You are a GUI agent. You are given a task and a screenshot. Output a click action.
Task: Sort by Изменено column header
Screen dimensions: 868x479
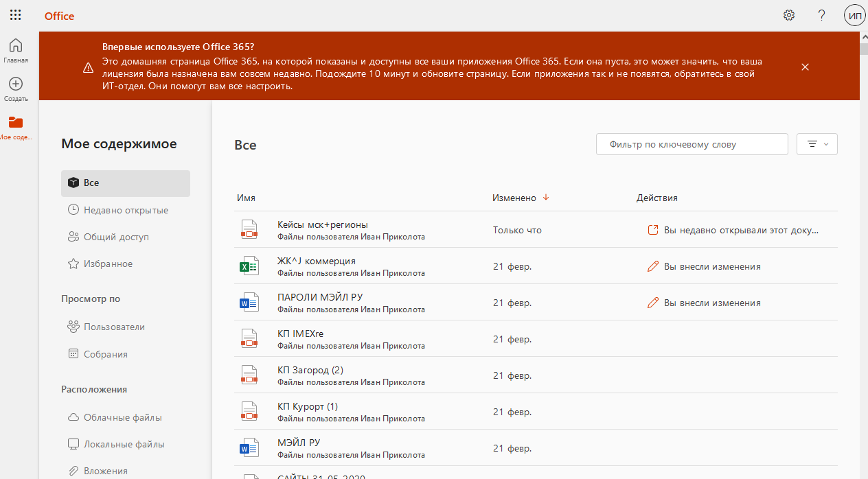(x=514, y=198)
